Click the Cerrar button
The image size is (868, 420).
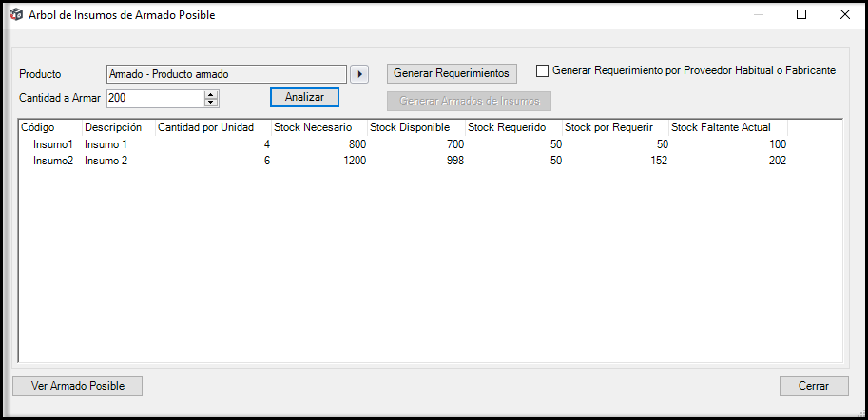coord(814,386)
